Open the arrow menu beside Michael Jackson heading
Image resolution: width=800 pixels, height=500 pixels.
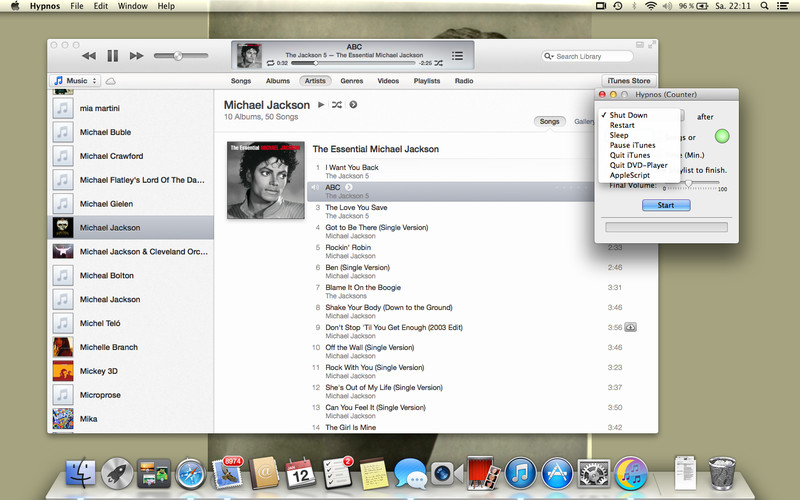[x=353, y=105]
